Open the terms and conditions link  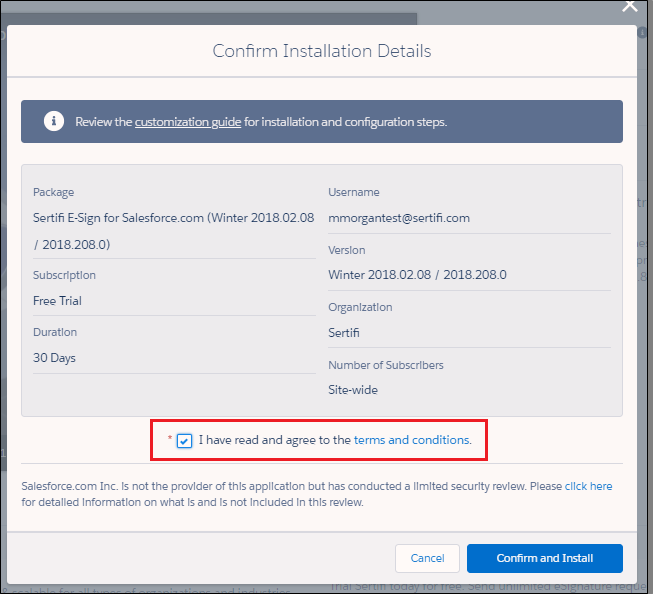[413, 440]
